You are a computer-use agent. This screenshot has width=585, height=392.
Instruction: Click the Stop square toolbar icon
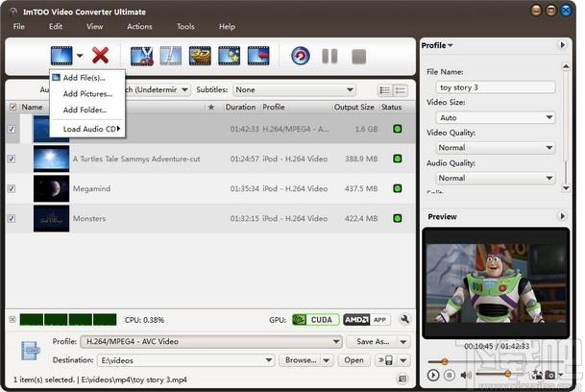tap(359, 57)
